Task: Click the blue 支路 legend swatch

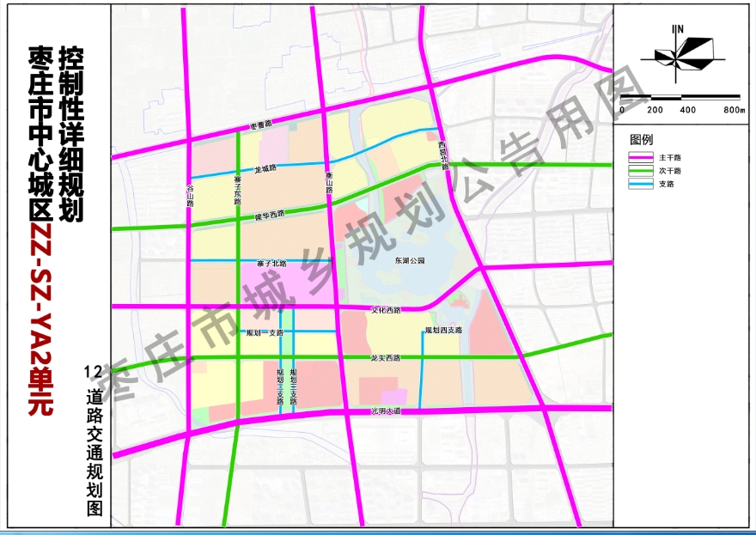Action: click(x=641, y=184)
